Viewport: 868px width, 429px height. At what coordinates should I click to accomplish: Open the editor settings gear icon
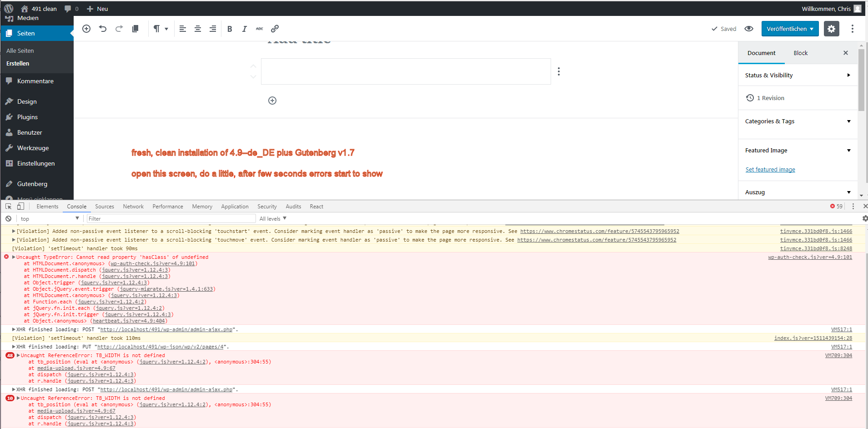[831, 29]
